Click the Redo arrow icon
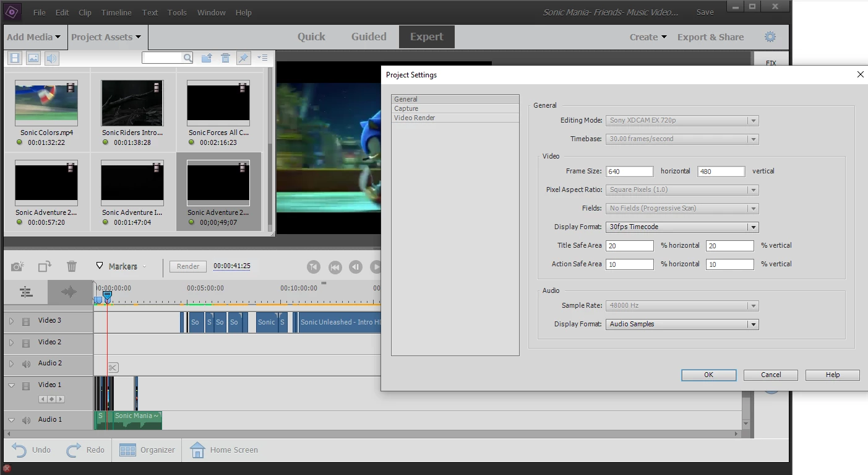Viewport: 868px width, 475px height. (74, 450)
